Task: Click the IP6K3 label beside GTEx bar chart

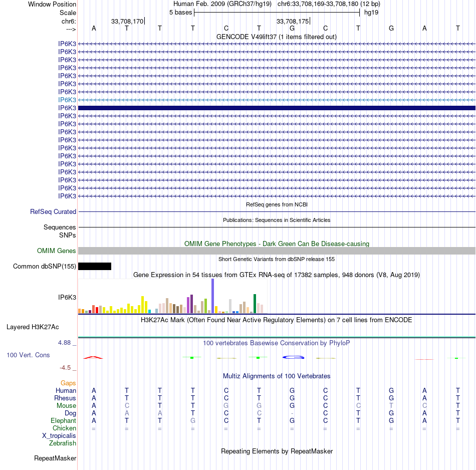Action: coord(67,297)
